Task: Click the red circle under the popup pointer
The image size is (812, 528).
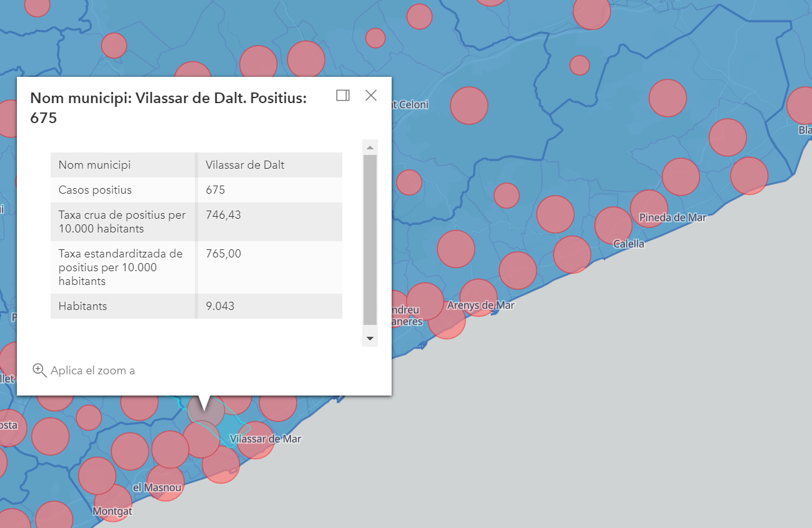Action: (x=206, y=410)
